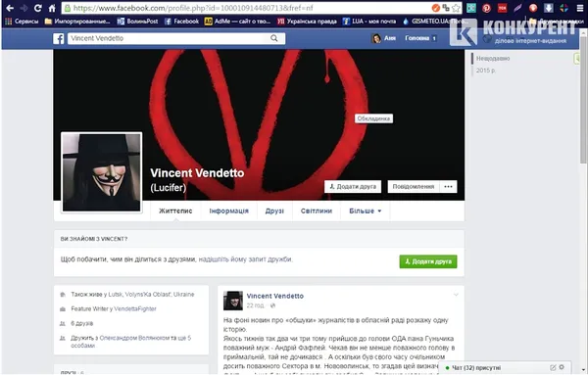Click the Vincent Vendetto post author name
The height and width of the screenshot is (375, 588).
(x=275, y=296)
